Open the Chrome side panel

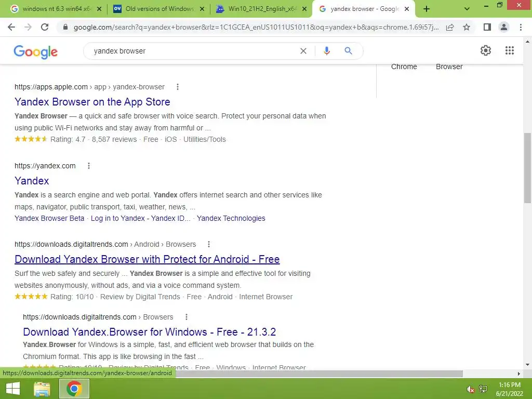[x=487, y=27]
